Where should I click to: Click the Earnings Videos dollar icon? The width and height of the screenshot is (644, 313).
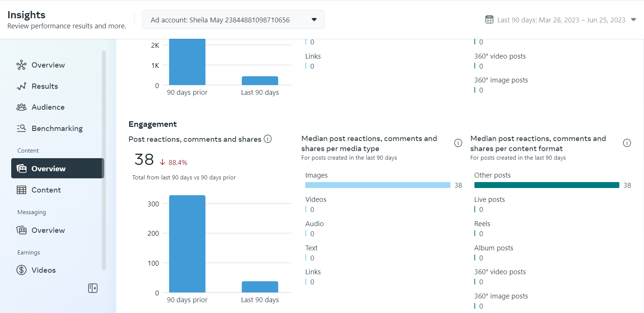[x=21, y=270]
